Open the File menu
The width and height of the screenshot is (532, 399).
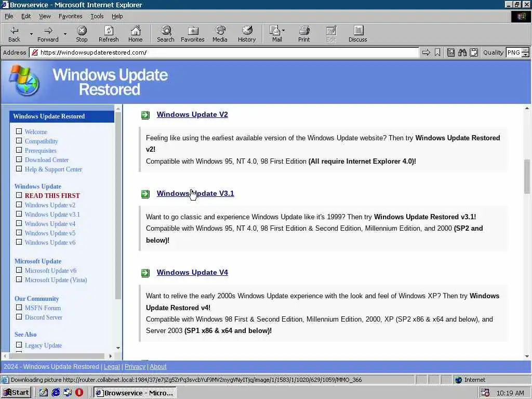pyautogui.click(x=9, y=16)
